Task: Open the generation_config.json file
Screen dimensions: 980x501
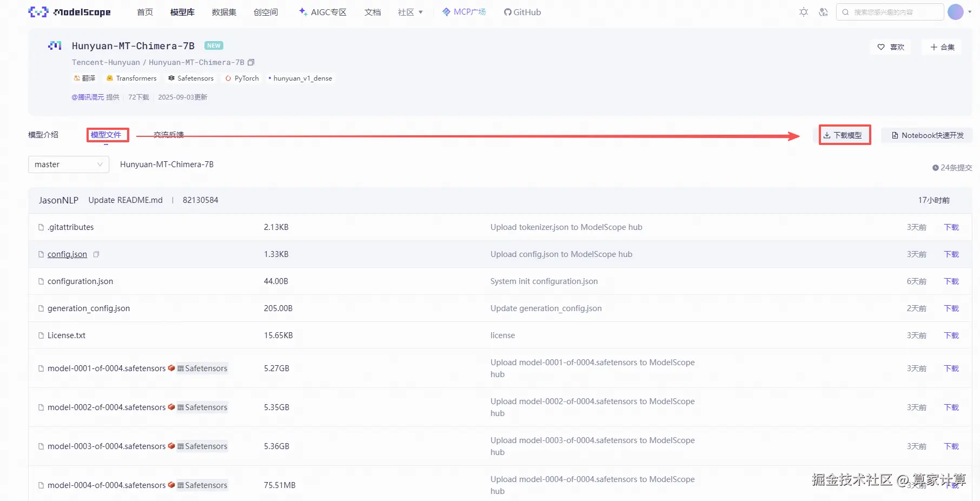Action: (89, 308)
